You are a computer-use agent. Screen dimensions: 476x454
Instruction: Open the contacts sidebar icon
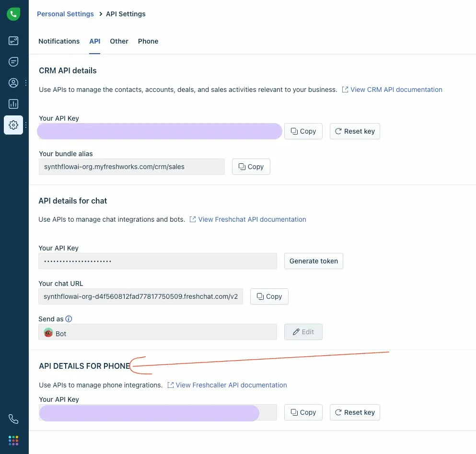pyautogui.click(x=13, y=83)
